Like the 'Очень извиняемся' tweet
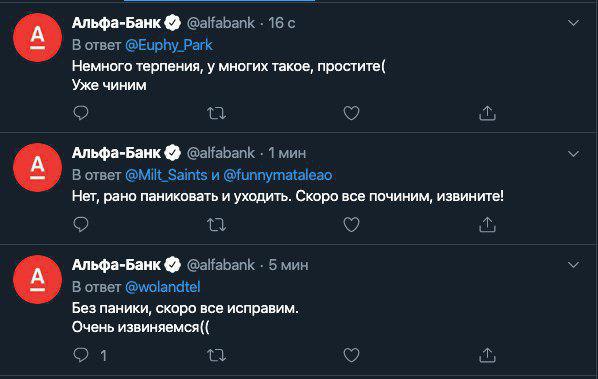Image resolution: width=598 pixels, height=379 pixels. tap(351, 355)
